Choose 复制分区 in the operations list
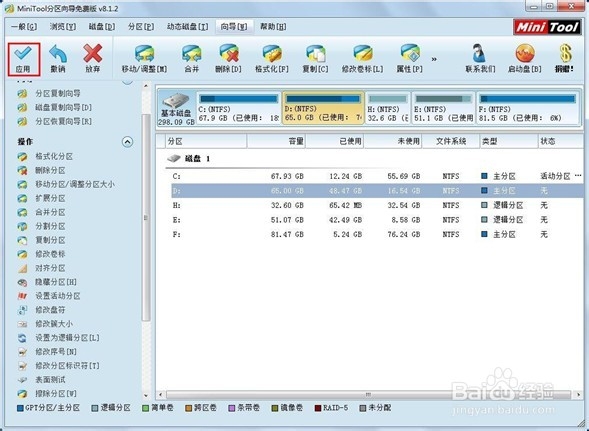This screenshot has height=431, width=589. (x=50, y=240)
